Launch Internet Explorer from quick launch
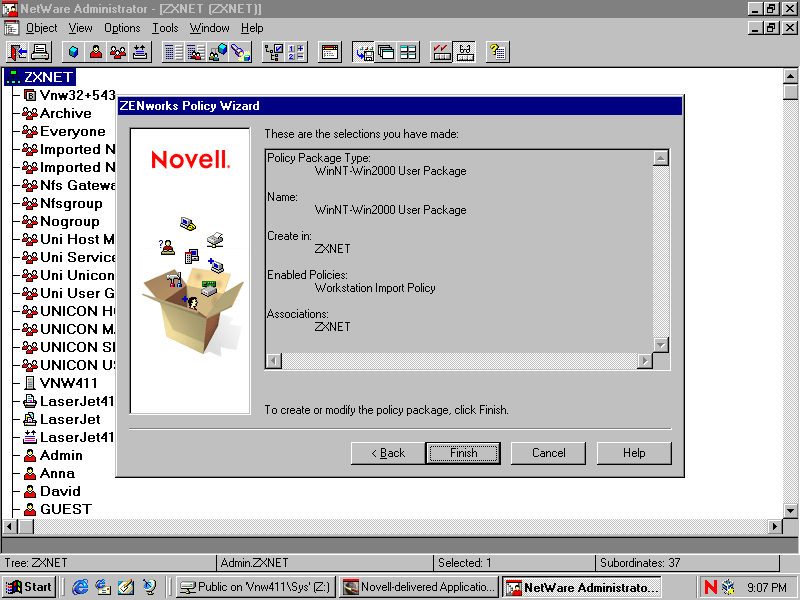Screen dimensions: 800x600 point(80,587)
